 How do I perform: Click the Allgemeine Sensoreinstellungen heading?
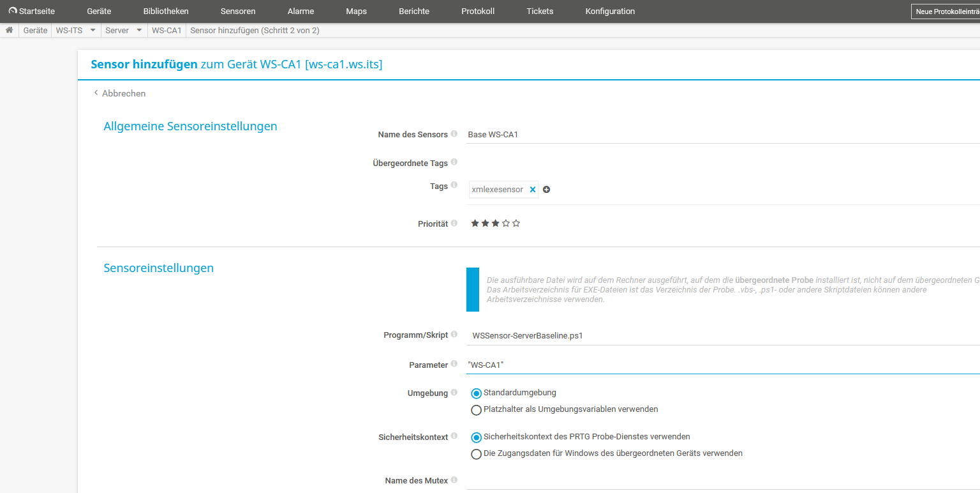(190, 126)
